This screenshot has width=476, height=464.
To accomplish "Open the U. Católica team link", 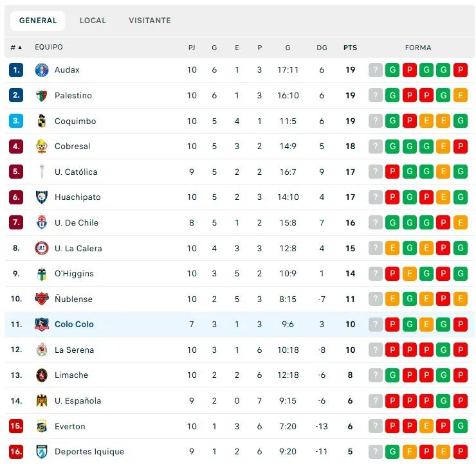I will coord(76,172).
